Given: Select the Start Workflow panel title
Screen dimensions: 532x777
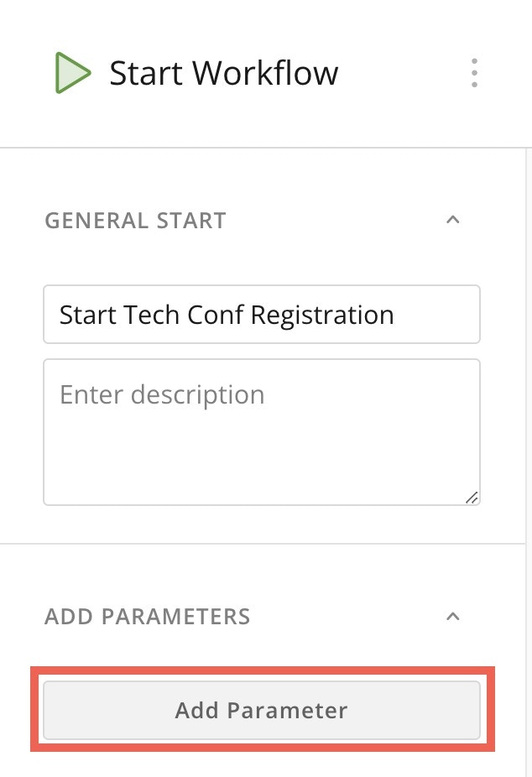Looking at the screenshot, I should coord(223,73).
